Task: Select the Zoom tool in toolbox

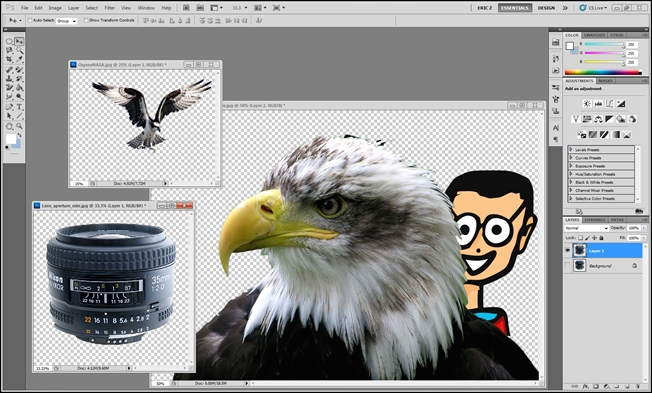Action: click(x=20, y=126)
